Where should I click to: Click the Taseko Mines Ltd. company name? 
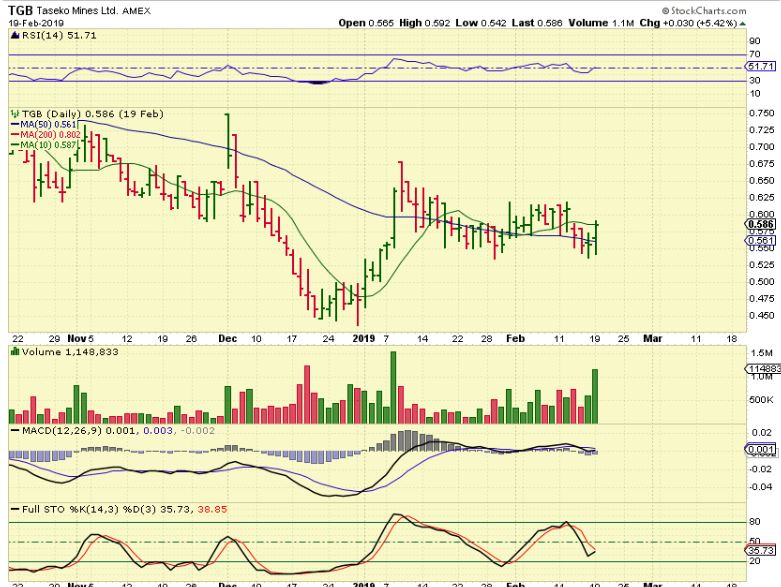(76, 10)
